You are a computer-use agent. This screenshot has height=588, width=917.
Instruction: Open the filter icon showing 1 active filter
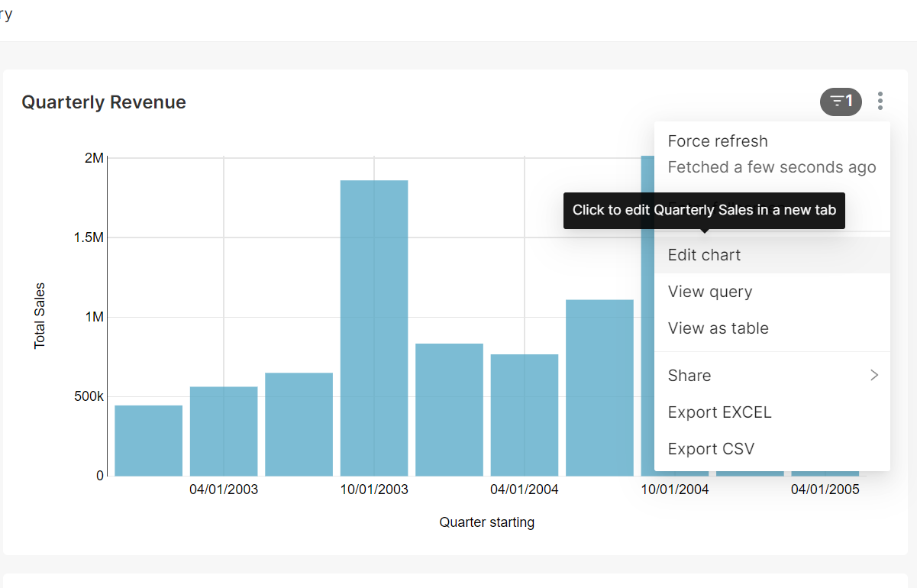(x=841, y=101)
